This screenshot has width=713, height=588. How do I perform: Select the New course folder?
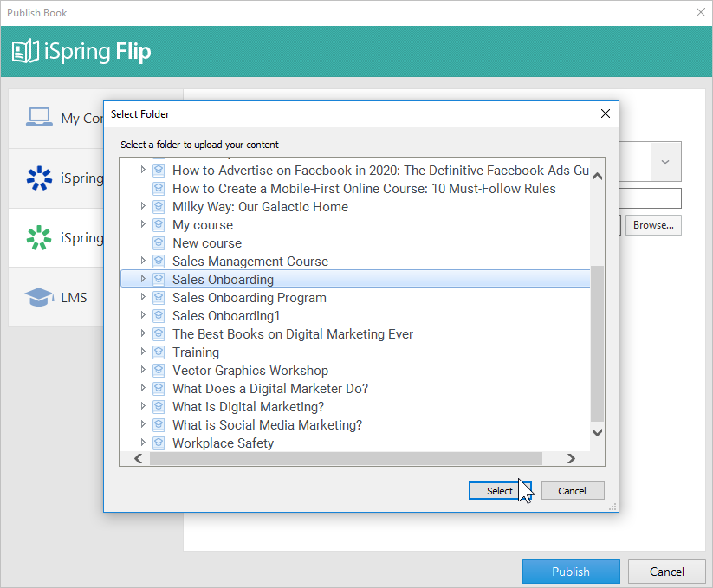coord(207,243)
